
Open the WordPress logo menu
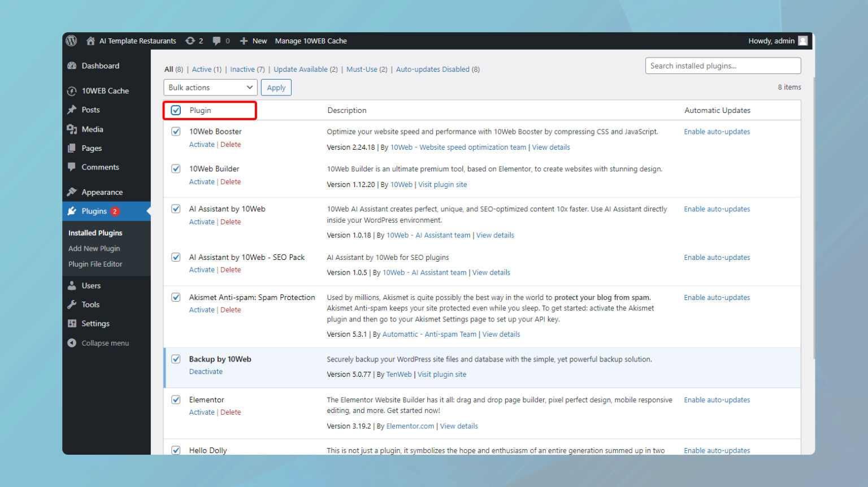click(71, 41)
